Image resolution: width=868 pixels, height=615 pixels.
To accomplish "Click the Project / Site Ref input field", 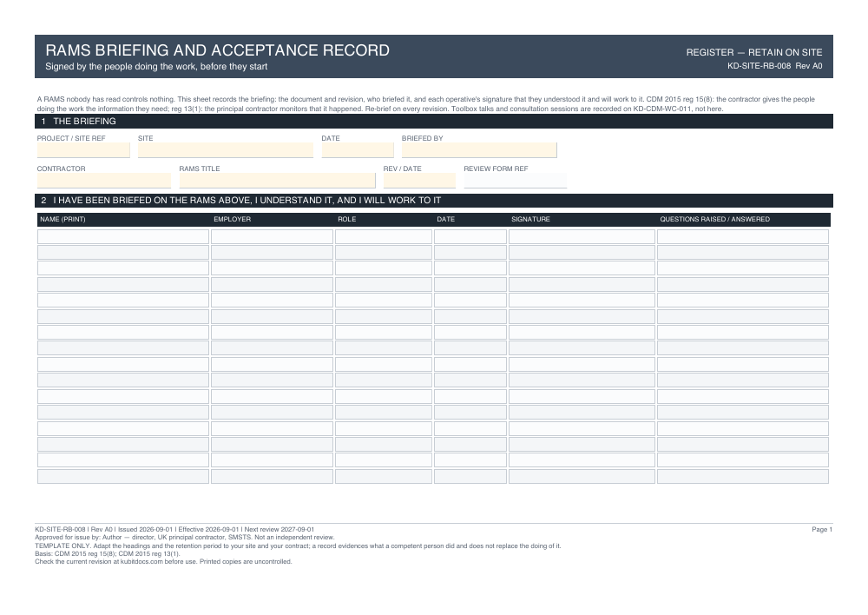I will click(x=83, y=150).
